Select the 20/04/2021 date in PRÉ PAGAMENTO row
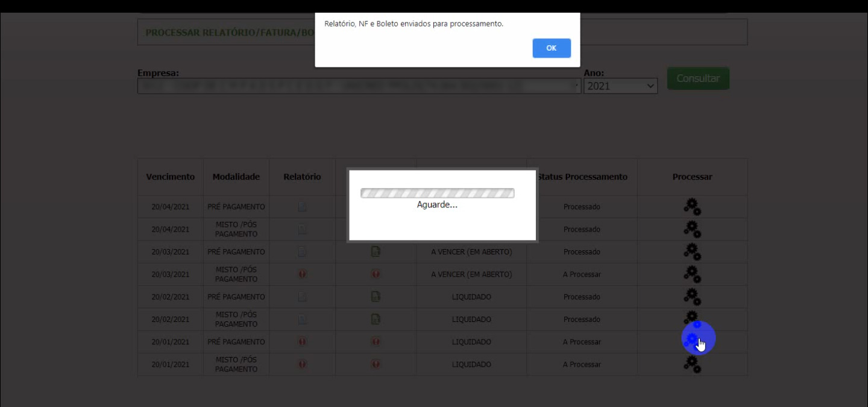The image size is (868, 407). [171, 207]
